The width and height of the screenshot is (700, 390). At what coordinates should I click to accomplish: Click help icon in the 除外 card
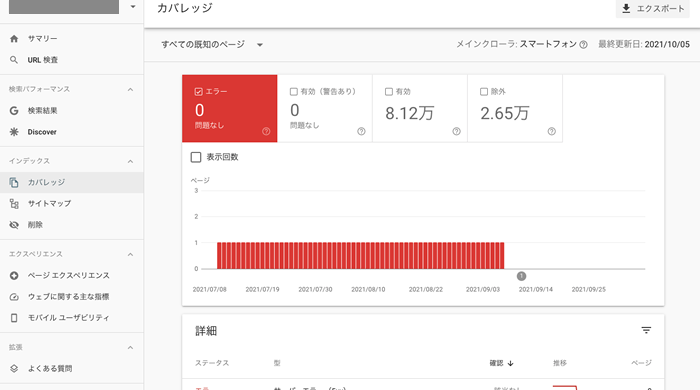click(551, 131)
